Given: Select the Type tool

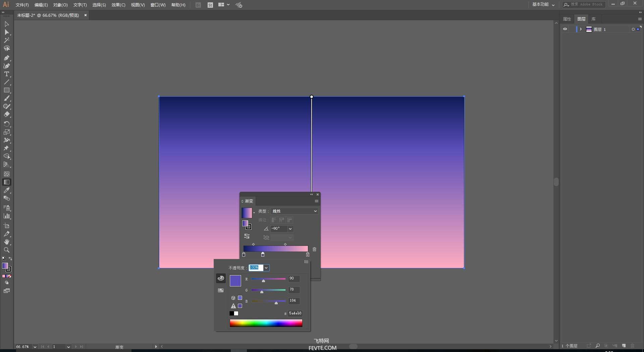Looking at the screenshot, I should (7, 74).
